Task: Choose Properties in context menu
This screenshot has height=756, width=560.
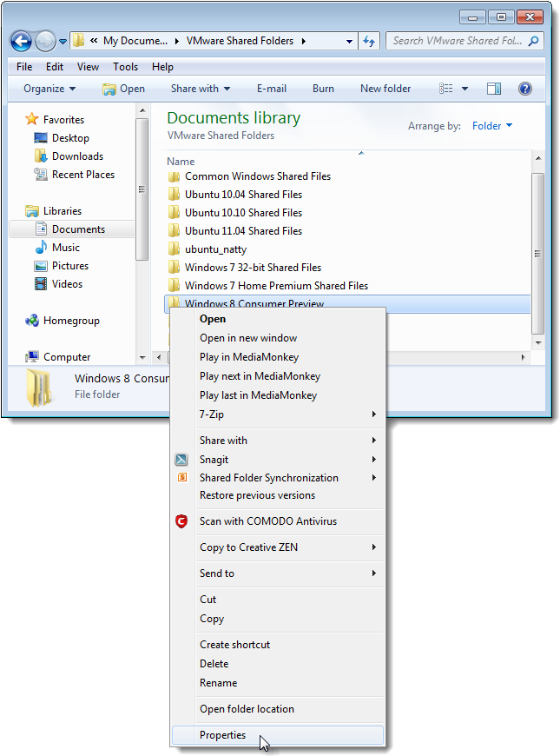Action: point(278,735)
